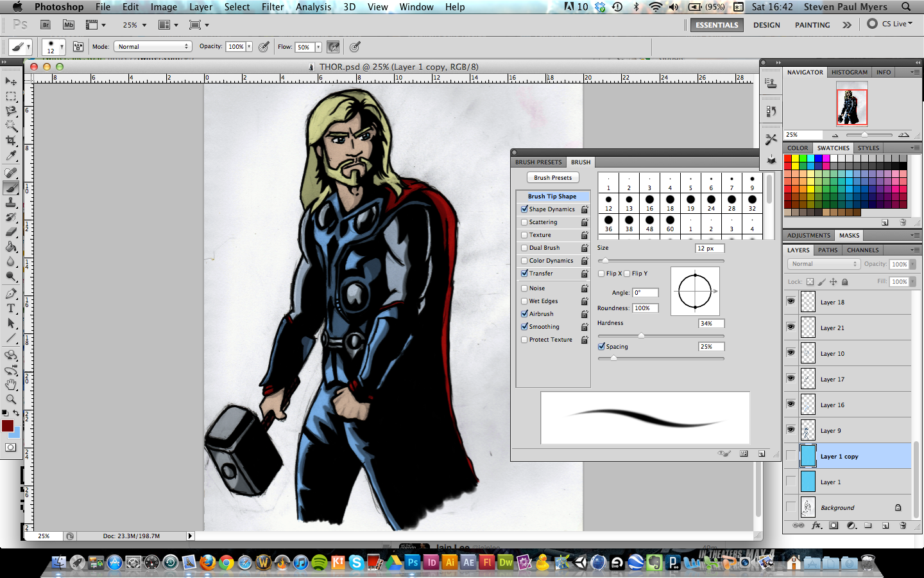Enable Scattering brush option
The width and height of the screenshot is (924, 578).
(524, 222)
